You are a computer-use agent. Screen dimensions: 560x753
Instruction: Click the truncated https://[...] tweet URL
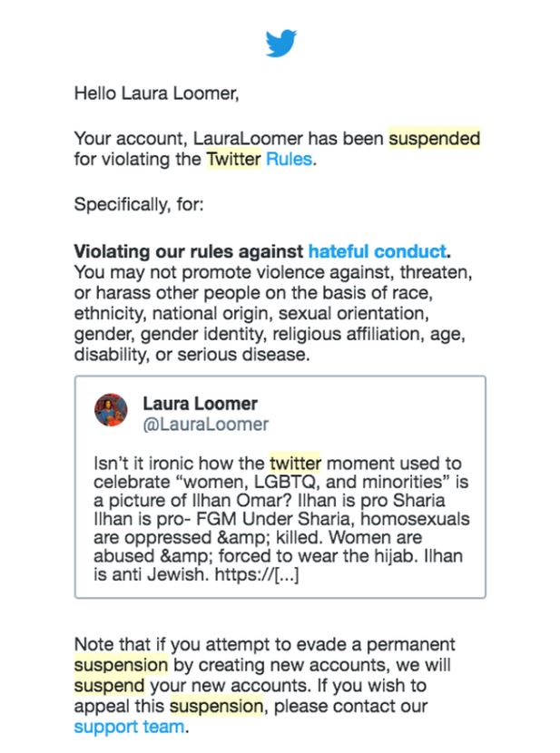(x=257, y=574)
